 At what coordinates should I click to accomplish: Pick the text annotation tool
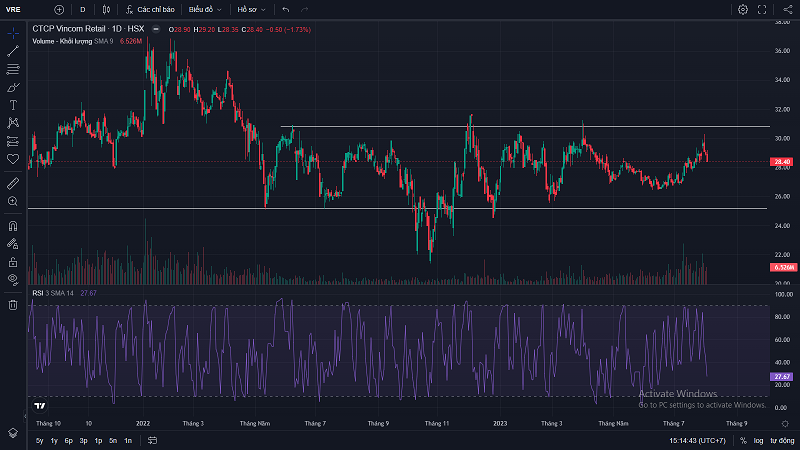pos(13,104)
